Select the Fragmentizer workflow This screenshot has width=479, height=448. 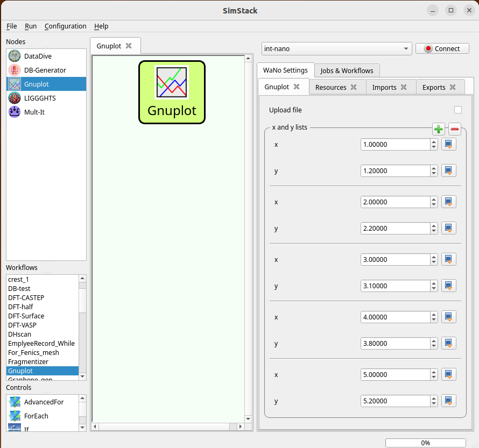[43, 362]
